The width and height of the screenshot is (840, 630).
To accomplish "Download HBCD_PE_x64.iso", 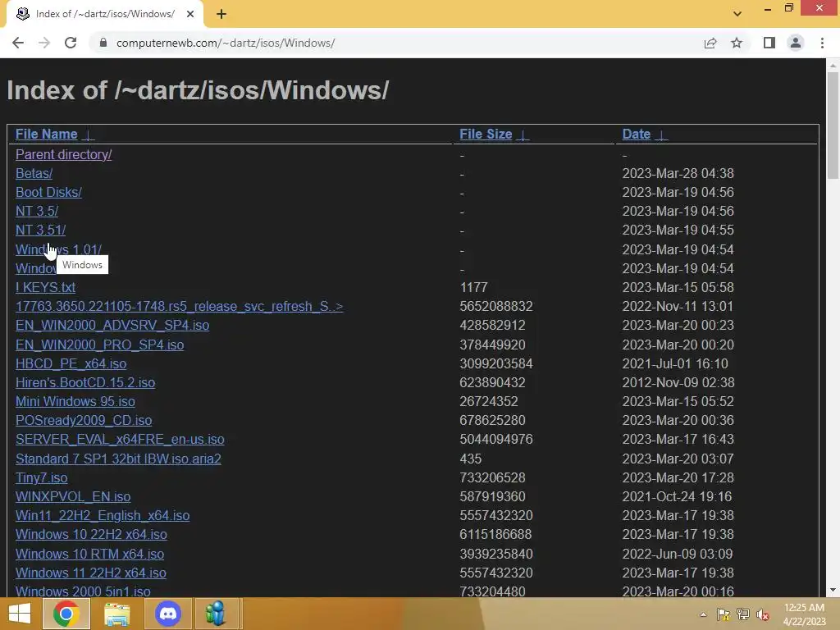I will pyautogui.click(x=71, y=363).
